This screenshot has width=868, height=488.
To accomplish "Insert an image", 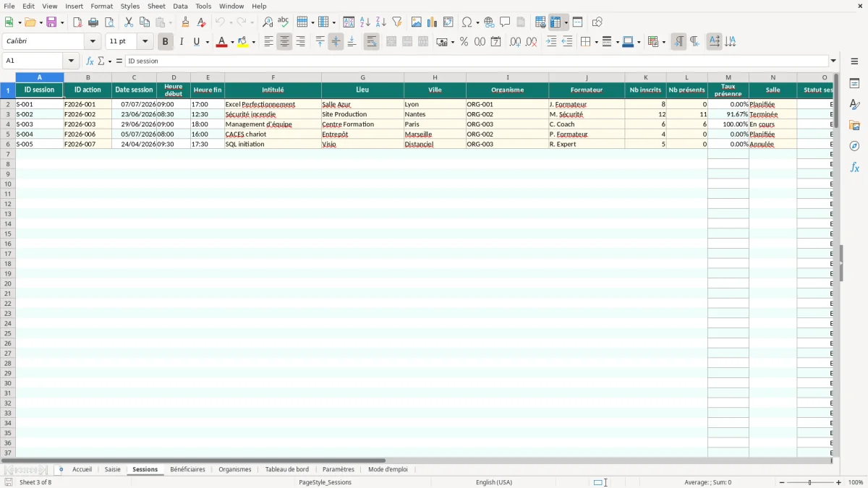I will tap(417, 22).
